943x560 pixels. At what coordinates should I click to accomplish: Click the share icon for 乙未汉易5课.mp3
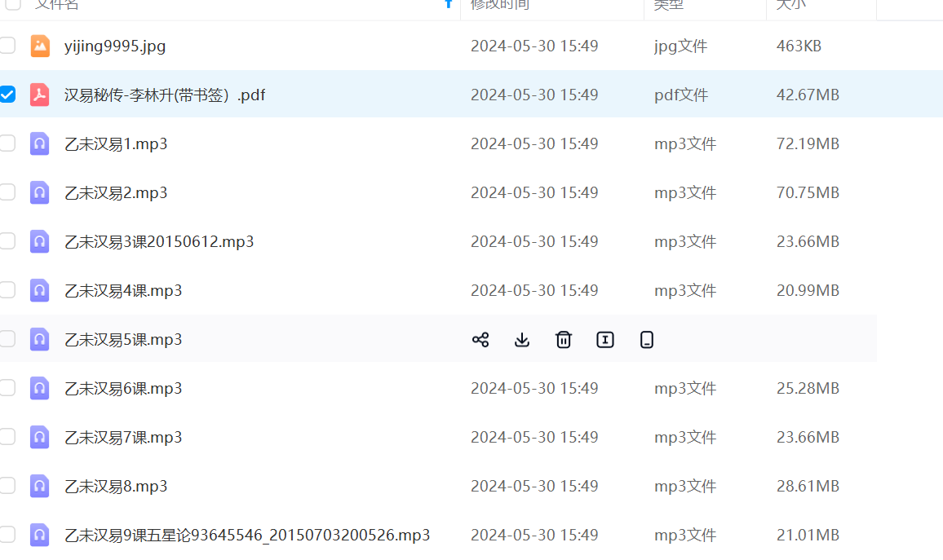click(x=480, y=340)
